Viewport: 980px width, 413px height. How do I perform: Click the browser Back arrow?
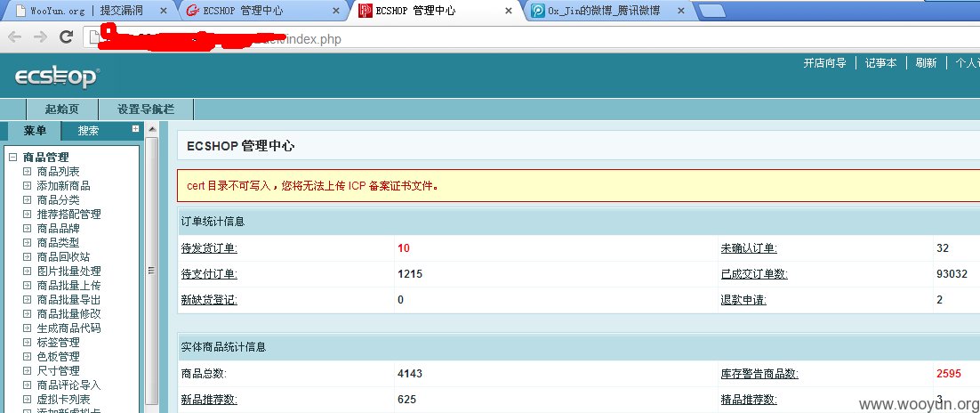(14, 37)
